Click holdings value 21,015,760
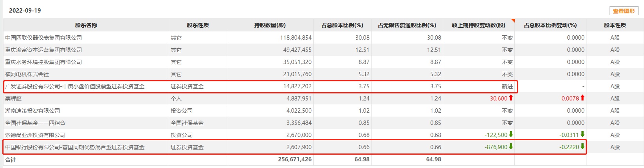 pyautogui.click(x=298, y=74)
